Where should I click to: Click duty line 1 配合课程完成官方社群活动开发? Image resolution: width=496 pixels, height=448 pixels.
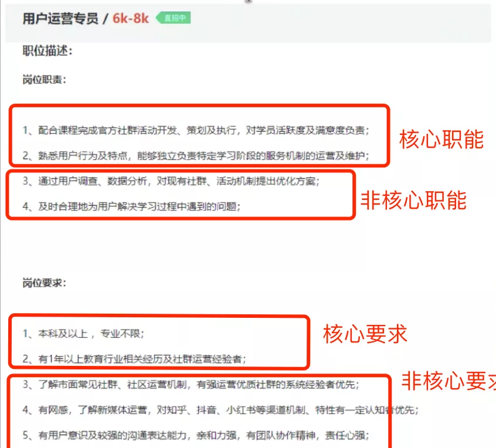point(196,130)
